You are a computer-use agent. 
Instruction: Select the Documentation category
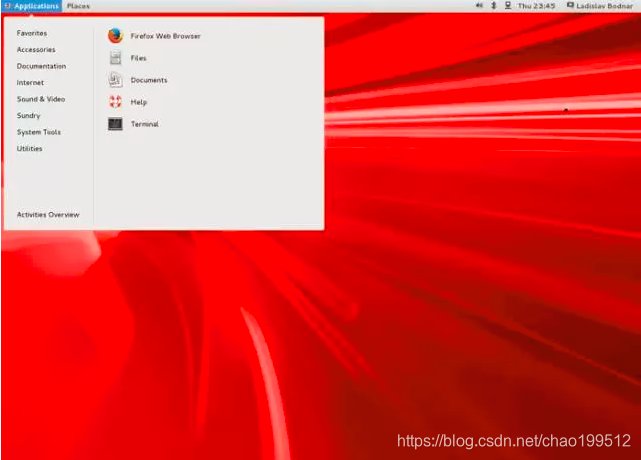[x=41, y=66]
